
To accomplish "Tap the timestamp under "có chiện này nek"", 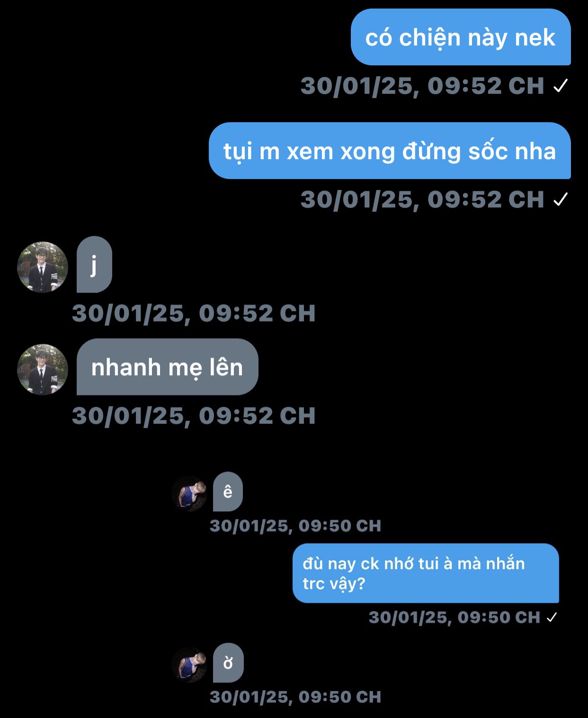I will click(422, 86).
